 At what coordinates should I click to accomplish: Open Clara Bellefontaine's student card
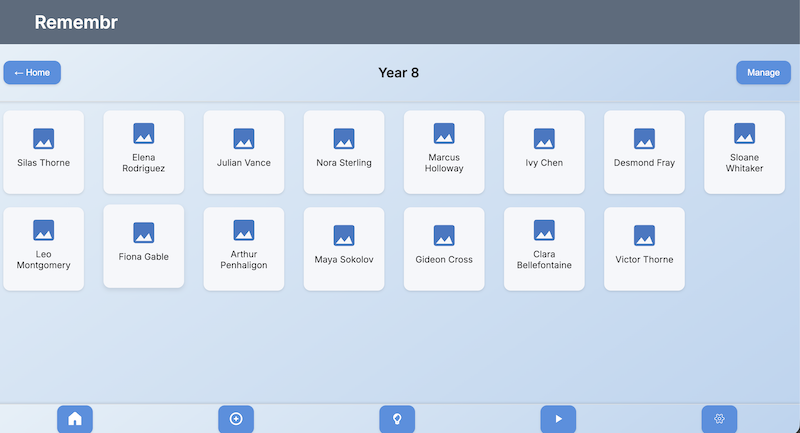(x=544, y=249)
